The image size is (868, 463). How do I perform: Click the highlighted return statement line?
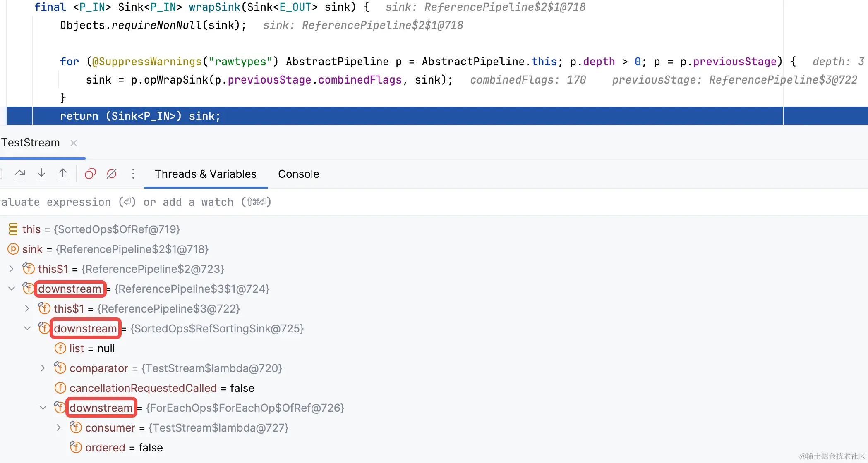click(140, 116)
